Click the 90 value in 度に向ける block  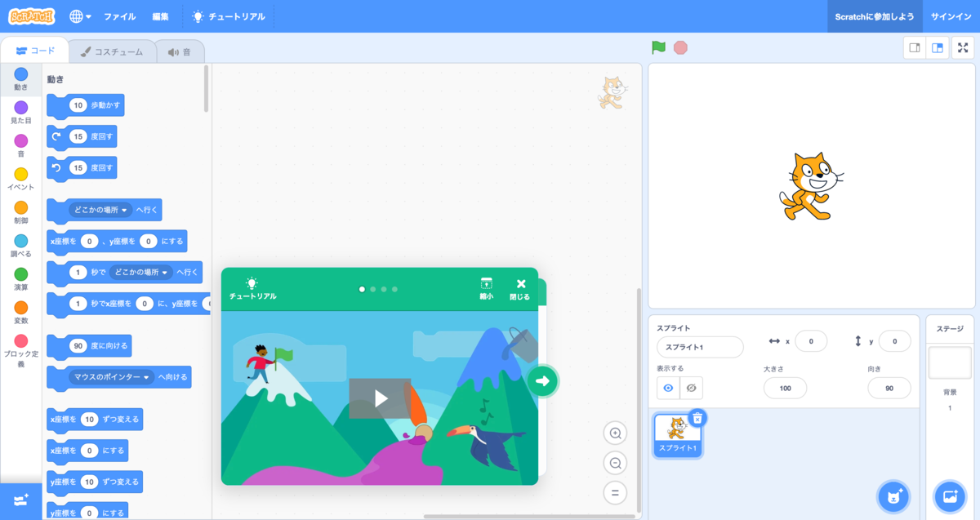[78, 346]
